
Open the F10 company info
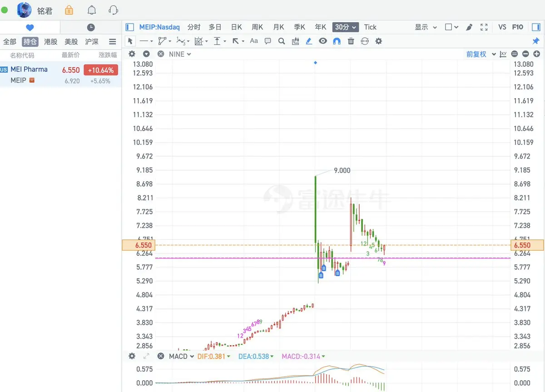point(517,27)
